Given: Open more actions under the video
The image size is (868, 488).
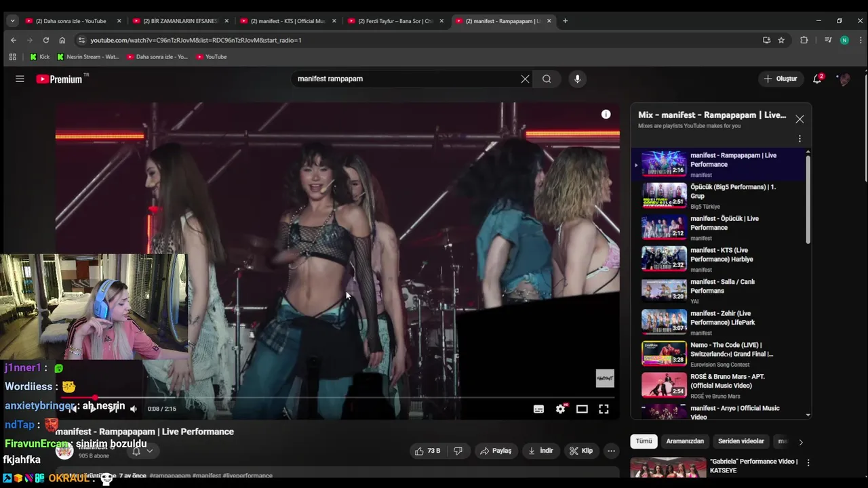Looking at the screenshot, I should (x=611, y=451).
